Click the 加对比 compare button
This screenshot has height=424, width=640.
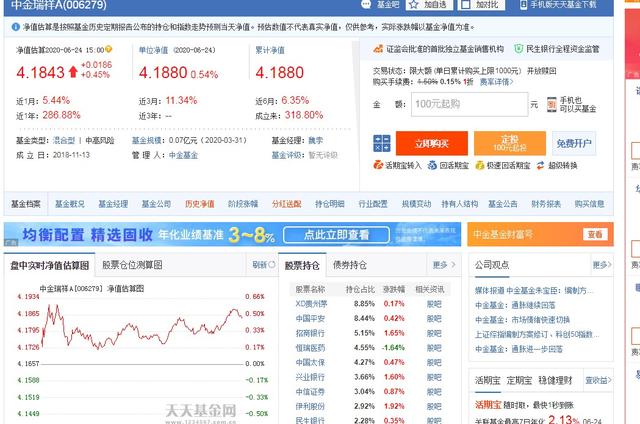(481, 4)
